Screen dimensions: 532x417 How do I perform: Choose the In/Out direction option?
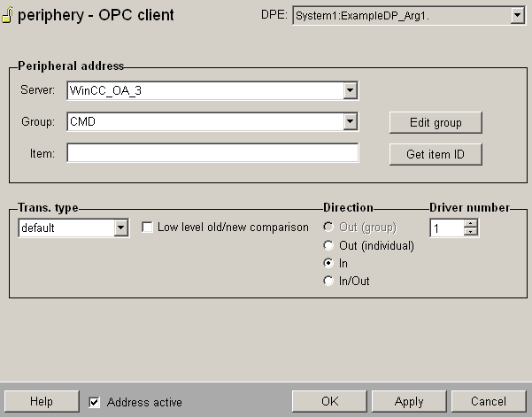tap(329, 281)
